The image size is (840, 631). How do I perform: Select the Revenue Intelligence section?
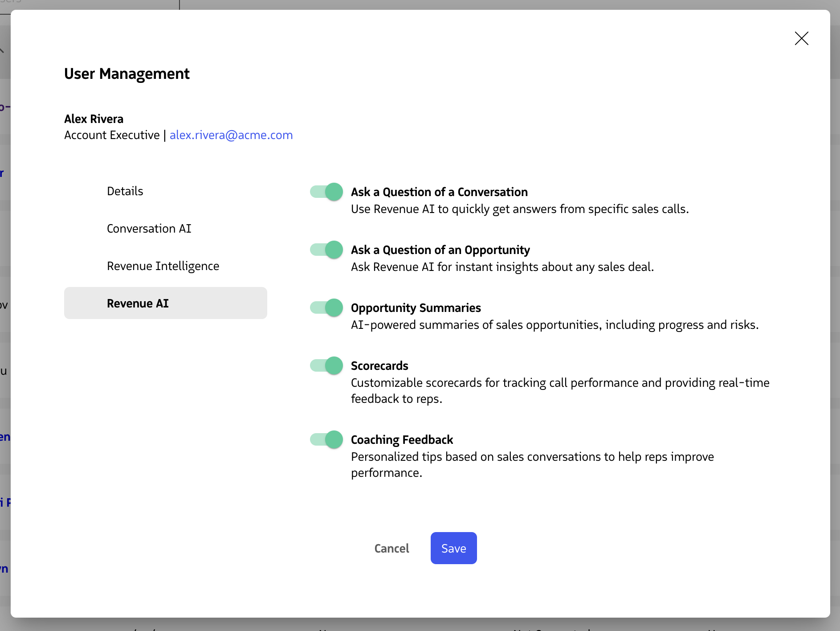163,266
